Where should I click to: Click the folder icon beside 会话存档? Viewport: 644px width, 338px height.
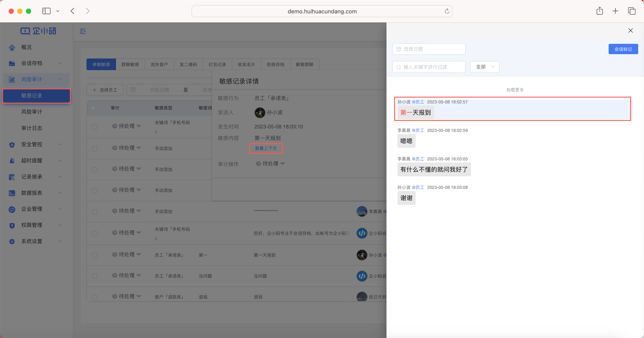click(12, 63)
